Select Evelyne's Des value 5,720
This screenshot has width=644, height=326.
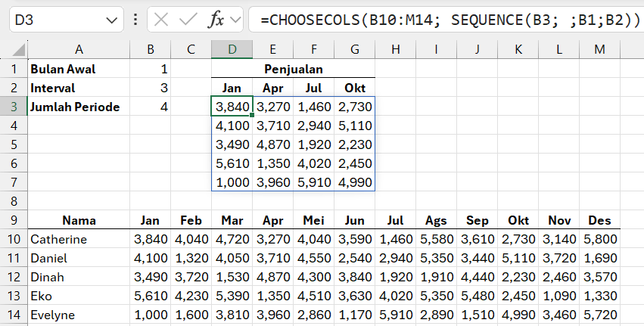600,315
